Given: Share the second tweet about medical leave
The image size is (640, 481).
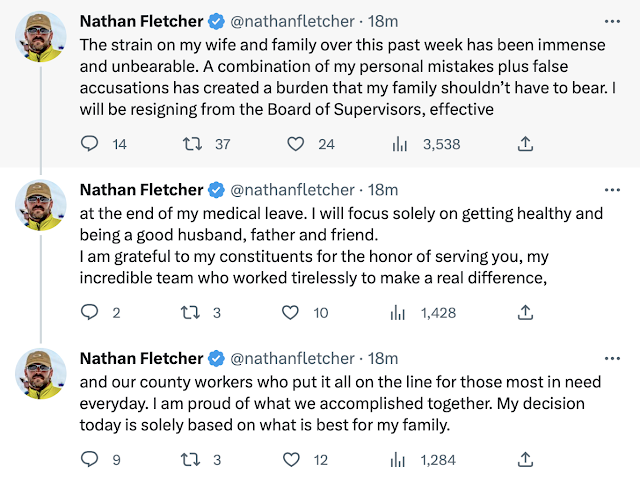Looking at the screenshot, I should pyautogui.click(x=525, y=313).
